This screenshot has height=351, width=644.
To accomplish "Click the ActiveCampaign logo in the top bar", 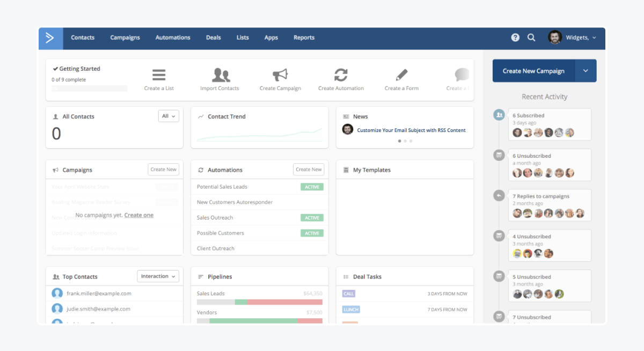I will pos(50,38).
